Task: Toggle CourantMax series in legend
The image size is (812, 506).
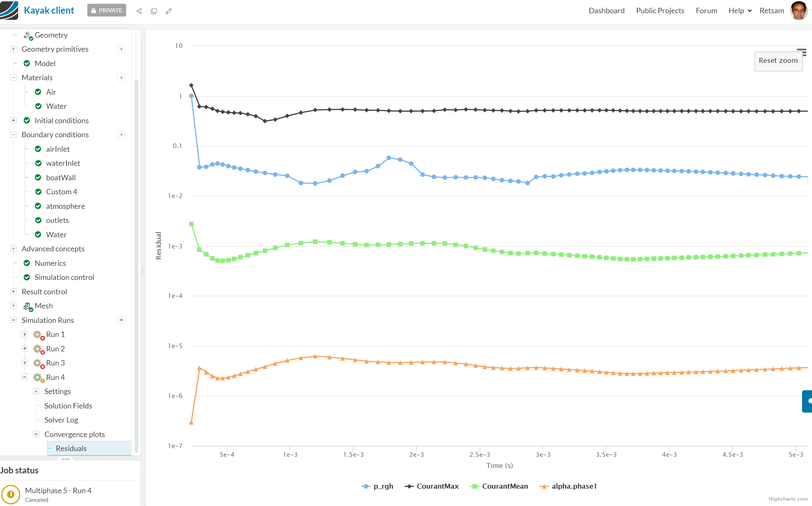Action: pyautogui.click(x=432, y=486)
